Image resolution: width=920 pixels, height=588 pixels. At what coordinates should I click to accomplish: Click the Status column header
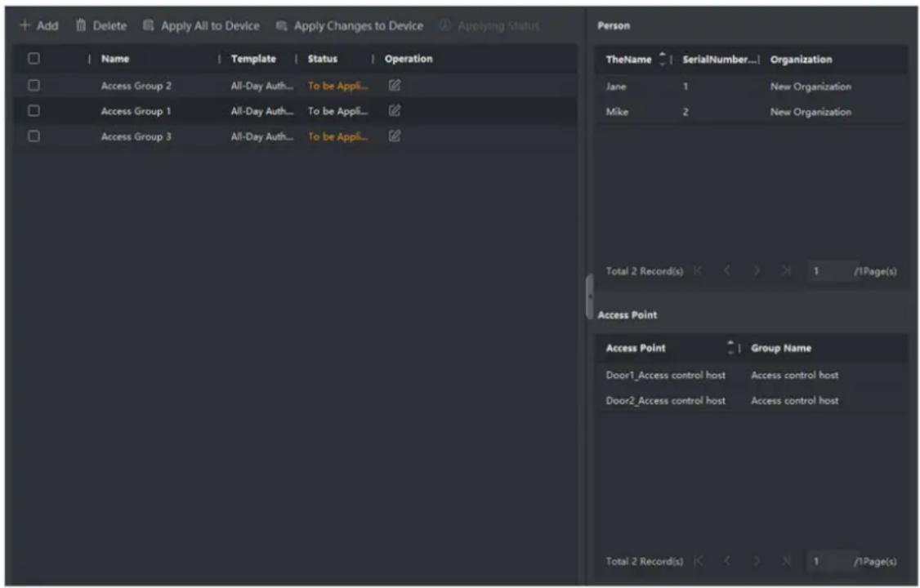pos(323,59)
